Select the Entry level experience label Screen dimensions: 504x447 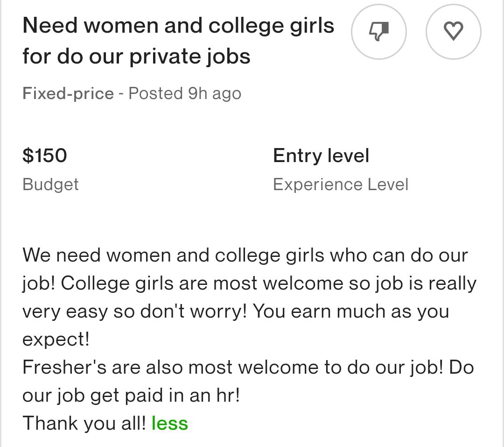(321, 156)
